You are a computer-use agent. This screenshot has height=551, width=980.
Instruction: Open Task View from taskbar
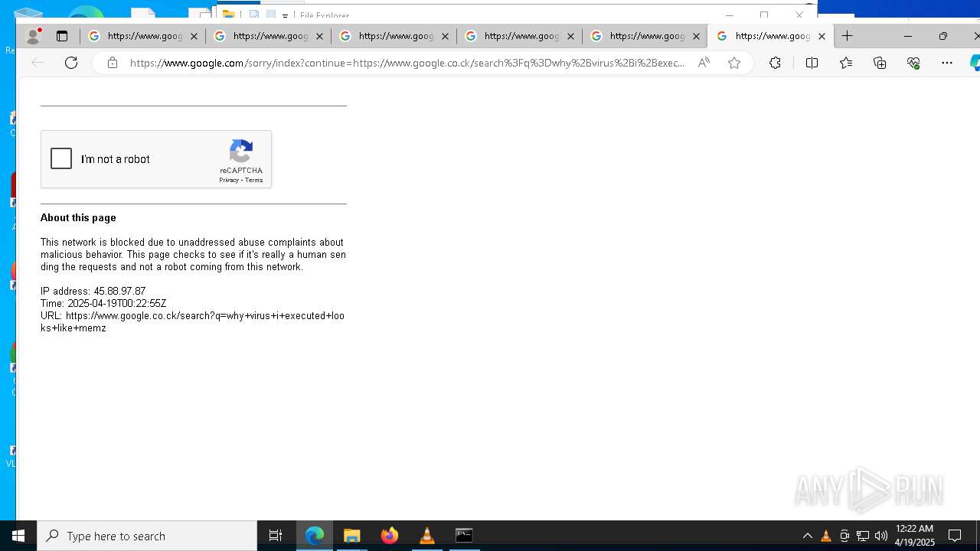pos(276,536)
